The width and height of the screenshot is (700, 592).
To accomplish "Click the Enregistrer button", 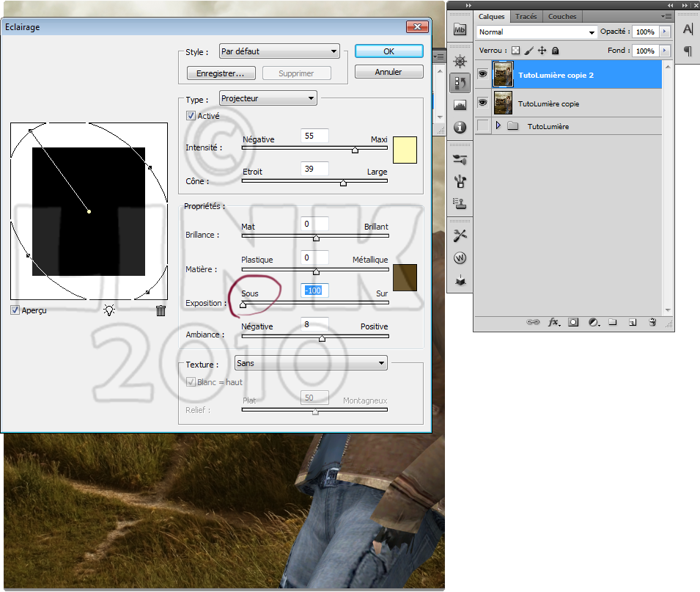I will [220, 73].
